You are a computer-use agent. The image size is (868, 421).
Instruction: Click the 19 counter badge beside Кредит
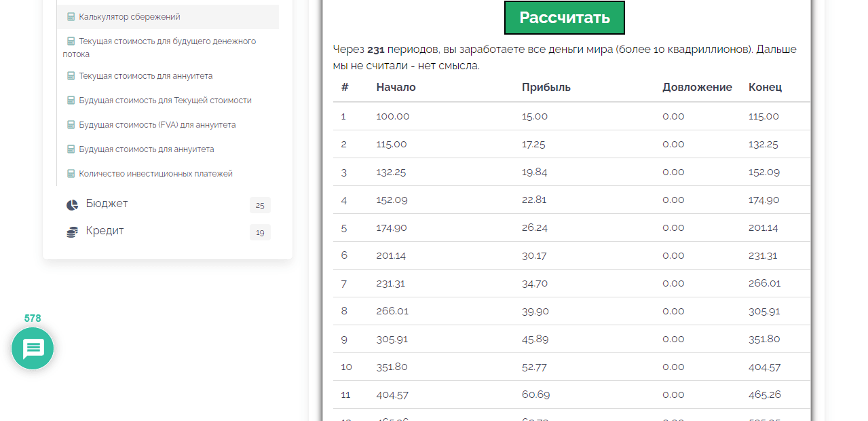click(x=260, y=232)
